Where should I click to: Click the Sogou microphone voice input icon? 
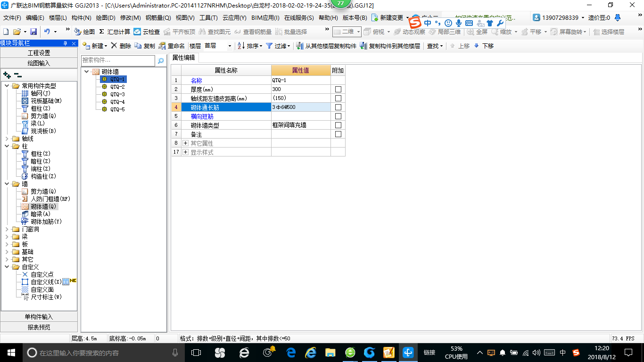[458, 23]
